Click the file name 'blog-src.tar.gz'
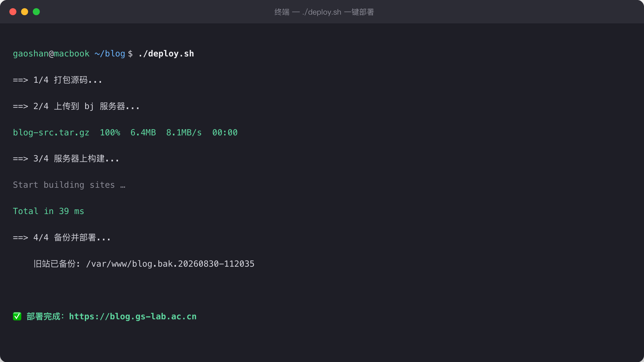The width and height of the screenshot is (644, 362). (51, 132)
